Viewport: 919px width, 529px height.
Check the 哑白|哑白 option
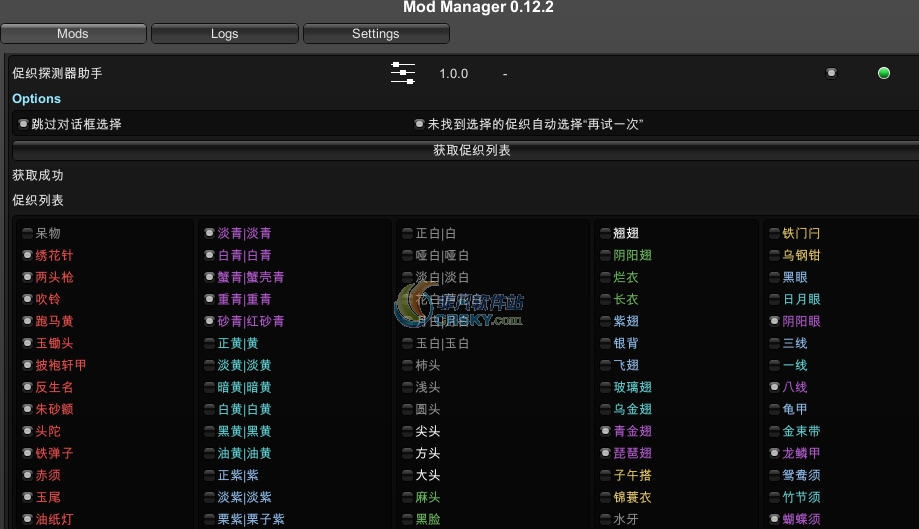tap(407, 255)
